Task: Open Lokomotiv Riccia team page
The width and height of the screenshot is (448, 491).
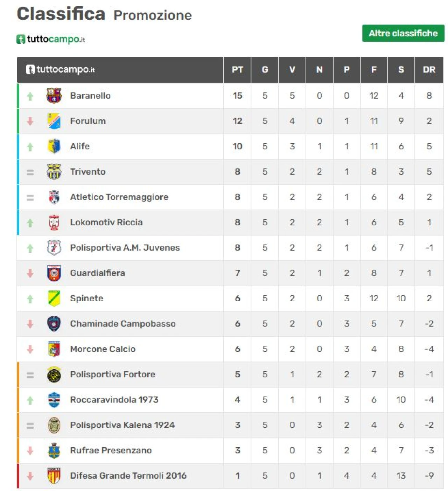Action: pos(106,222)
